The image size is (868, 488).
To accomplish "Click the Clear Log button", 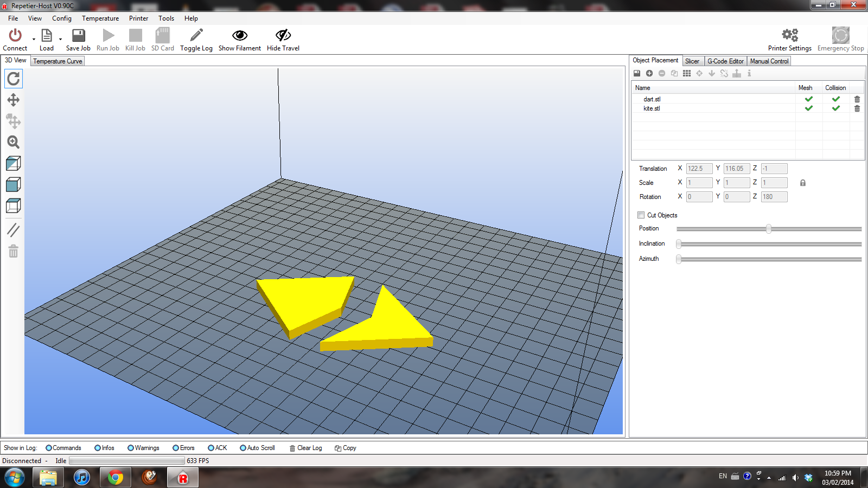I will click(305, 448).
